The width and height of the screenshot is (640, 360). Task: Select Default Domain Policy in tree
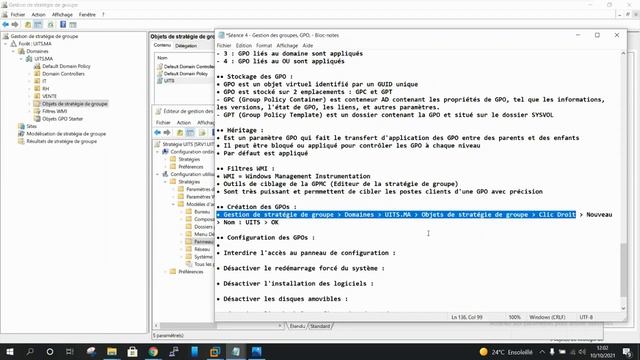pyautogui.click(x=66, y=66)
